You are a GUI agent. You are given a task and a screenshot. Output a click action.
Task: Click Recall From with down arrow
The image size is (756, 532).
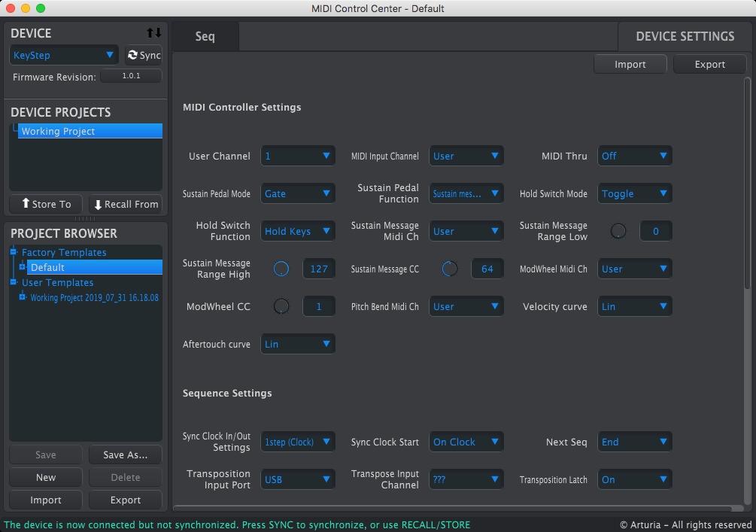[x=125, y=204]
